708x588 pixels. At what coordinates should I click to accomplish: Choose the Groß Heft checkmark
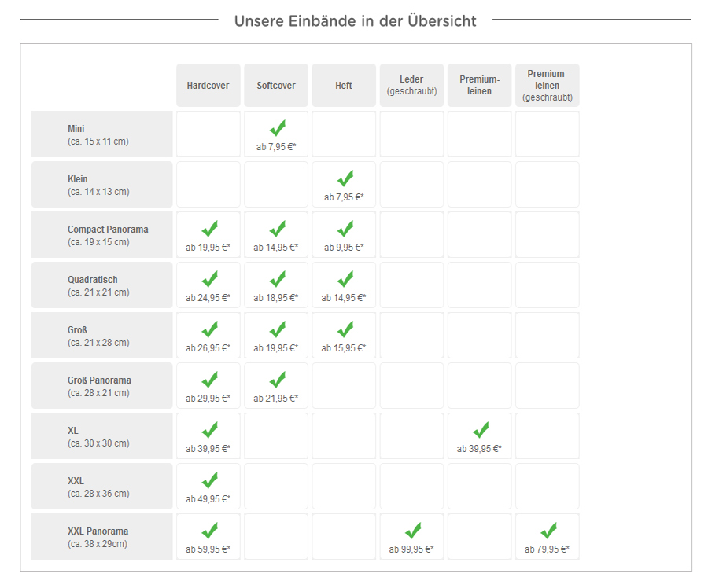pyautogui.click(x=345, y=329)
